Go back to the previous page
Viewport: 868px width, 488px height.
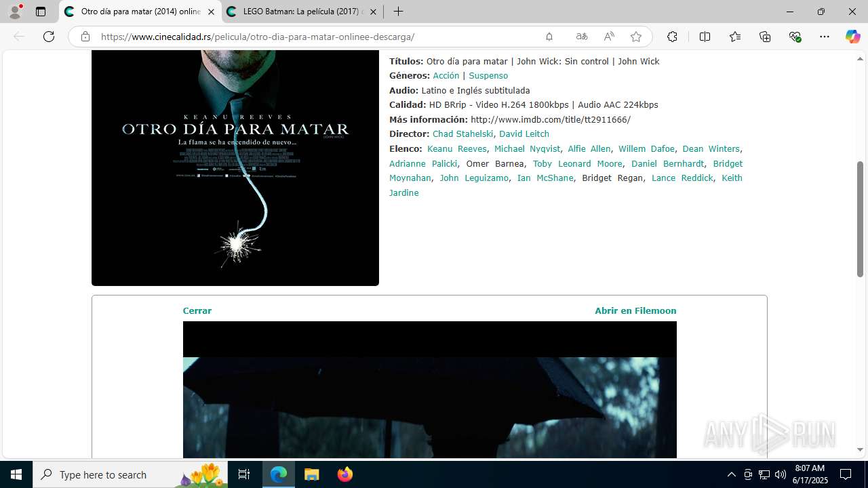pyautogui.click(x=19, y=37)
